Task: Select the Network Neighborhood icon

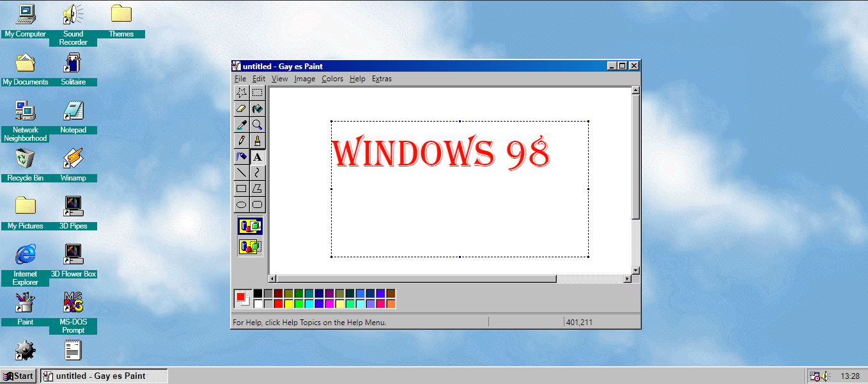Action: click(x=26, y=120)
